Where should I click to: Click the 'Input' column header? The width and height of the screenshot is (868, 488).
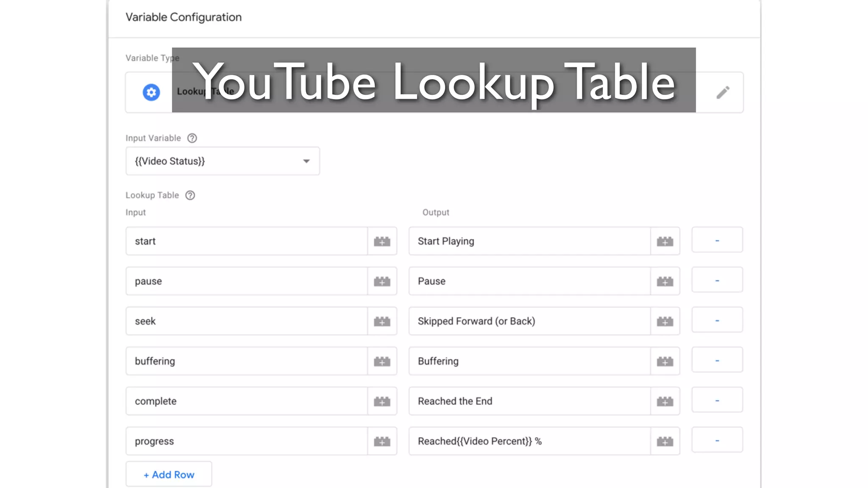tap(136, 212)
